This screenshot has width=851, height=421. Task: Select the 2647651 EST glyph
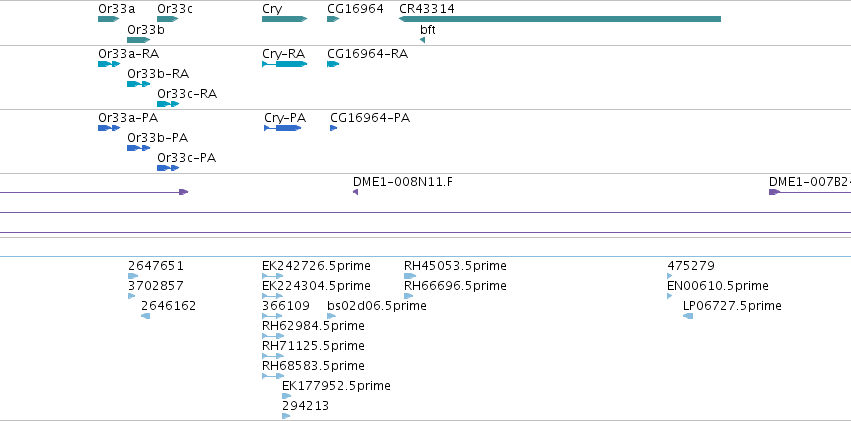coord(133,276)
